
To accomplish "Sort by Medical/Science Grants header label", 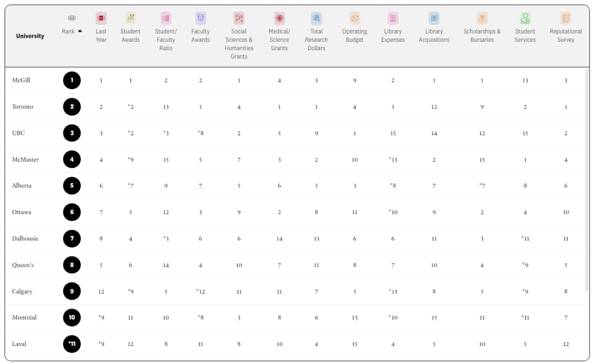I will [x=279, y=40].
